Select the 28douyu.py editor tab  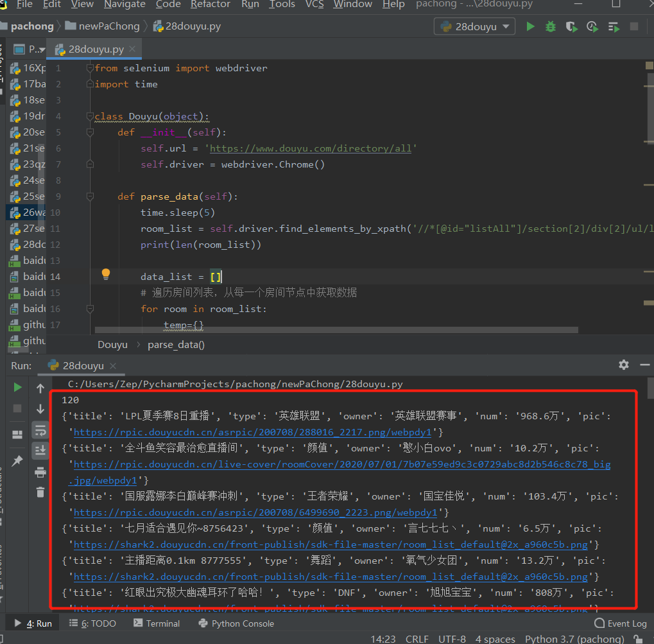(x=95, y=49)
